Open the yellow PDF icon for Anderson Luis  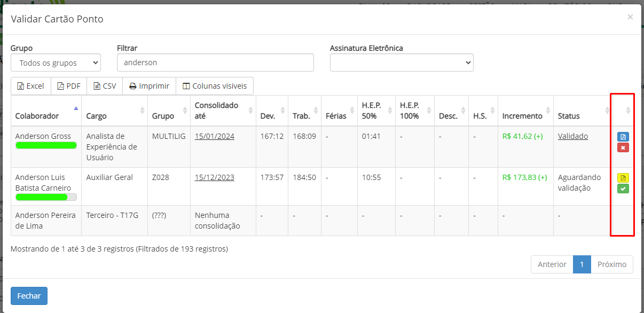tap(623, 178)
